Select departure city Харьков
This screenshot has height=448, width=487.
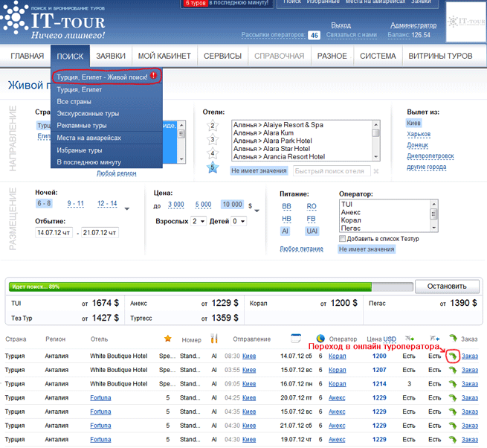pyautogui.click(x=419, y=134)
